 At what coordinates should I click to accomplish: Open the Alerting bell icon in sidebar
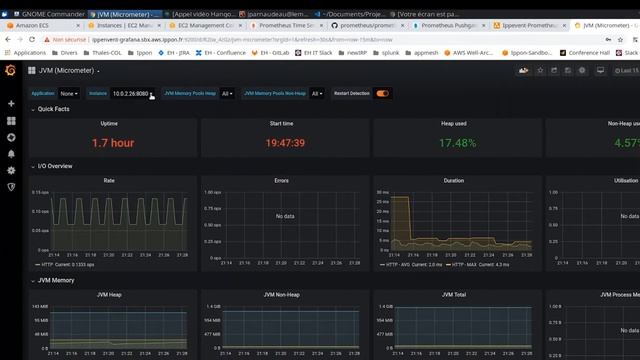coord(11,154)
